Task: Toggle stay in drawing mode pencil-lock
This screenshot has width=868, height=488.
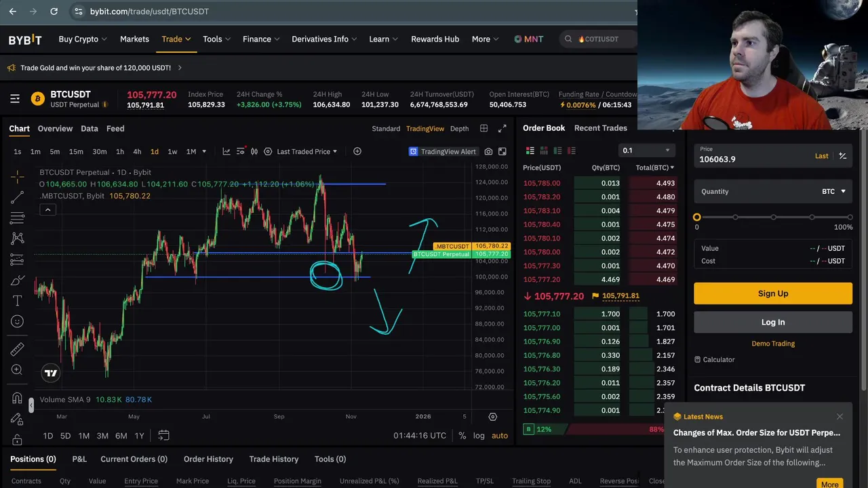Action: coord(18,419)
